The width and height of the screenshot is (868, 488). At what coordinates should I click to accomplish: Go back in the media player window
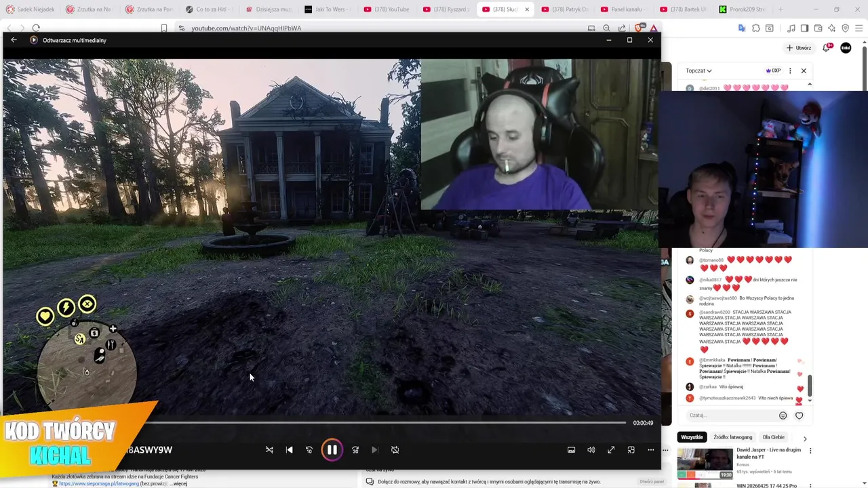click(14, 40)
